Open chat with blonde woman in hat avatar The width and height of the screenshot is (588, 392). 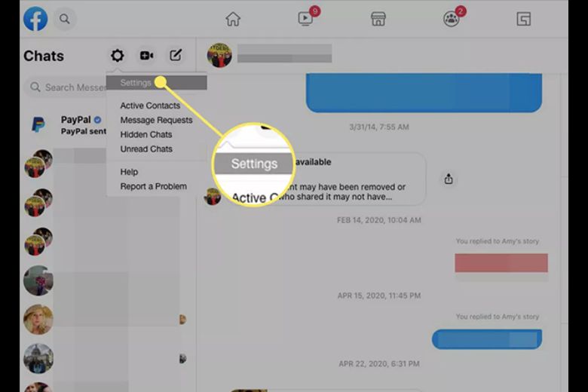38,319
